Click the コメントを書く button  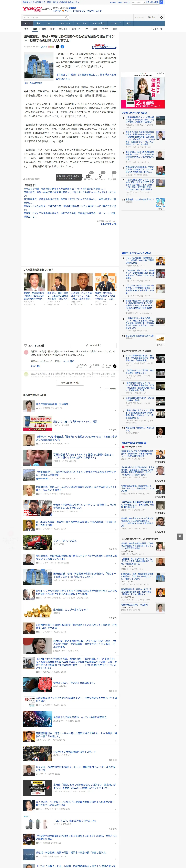93,345
